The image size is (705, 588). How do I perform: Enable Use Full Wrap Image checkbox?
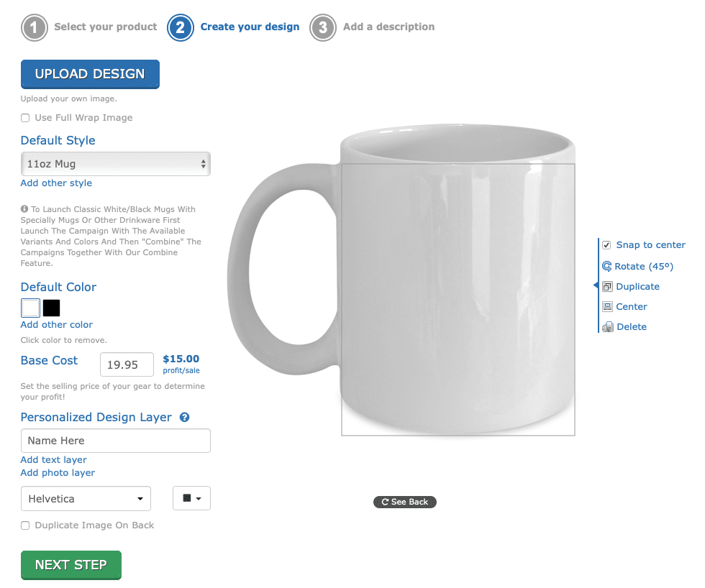point(25,118)
